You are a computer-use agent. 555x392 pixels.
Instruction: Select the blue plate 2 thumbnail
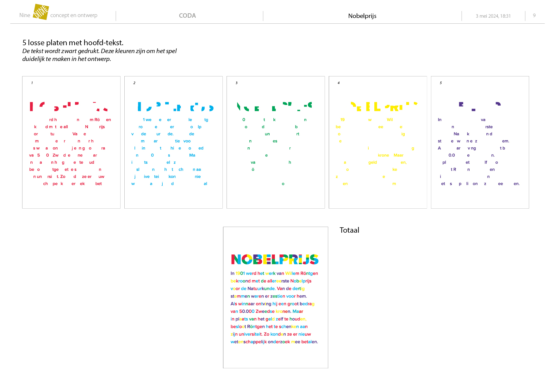click(173, 142)
